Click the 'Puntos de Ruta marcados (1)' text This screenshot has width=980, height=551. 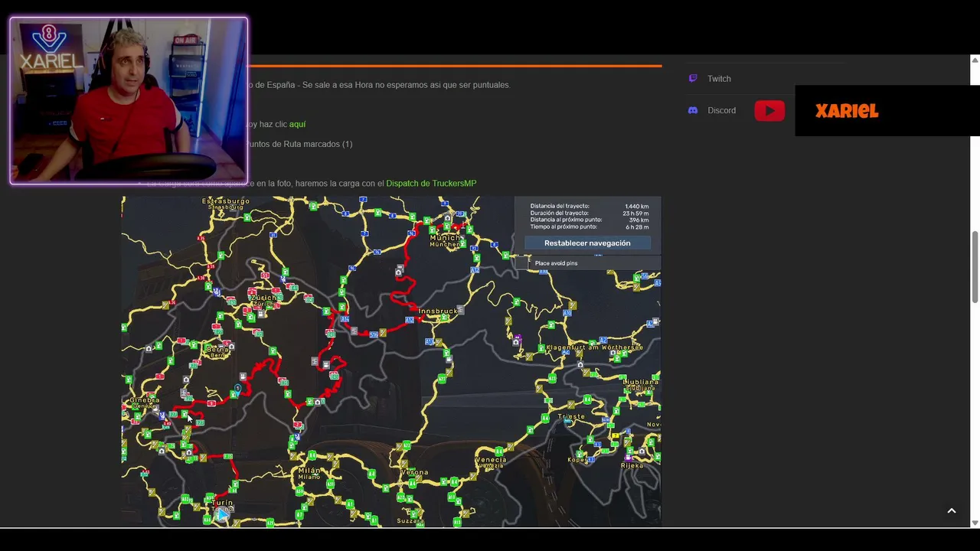pos(299,144)
